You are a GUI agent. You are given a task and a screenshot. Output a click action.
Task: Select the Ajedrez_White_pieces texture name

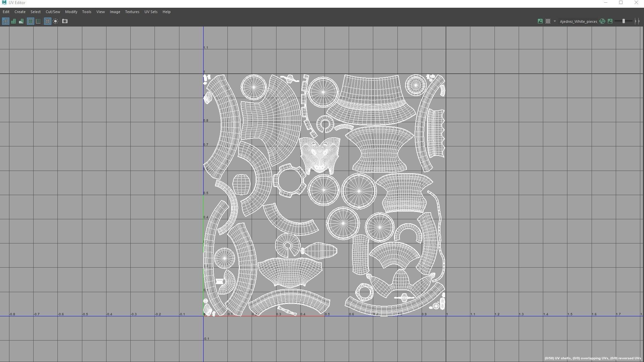coord(578,21)
